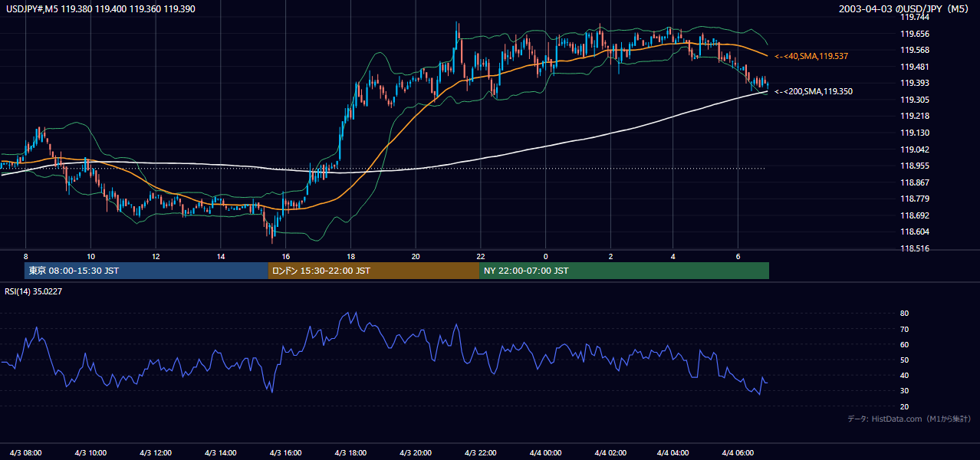Click price axis value 119.744
The image size is (980, 460).
[x=913, y=17]
